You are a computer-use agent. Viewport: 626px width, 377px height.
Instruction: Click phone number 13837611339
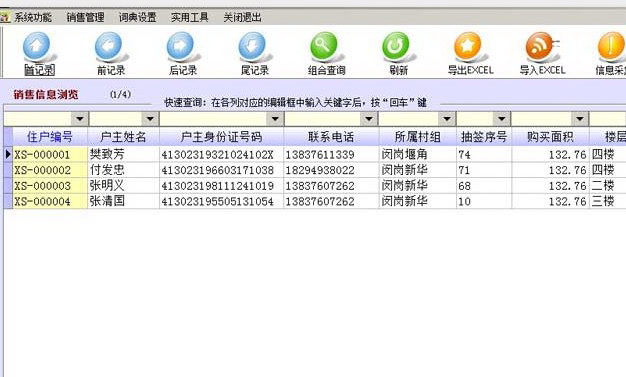320,155
